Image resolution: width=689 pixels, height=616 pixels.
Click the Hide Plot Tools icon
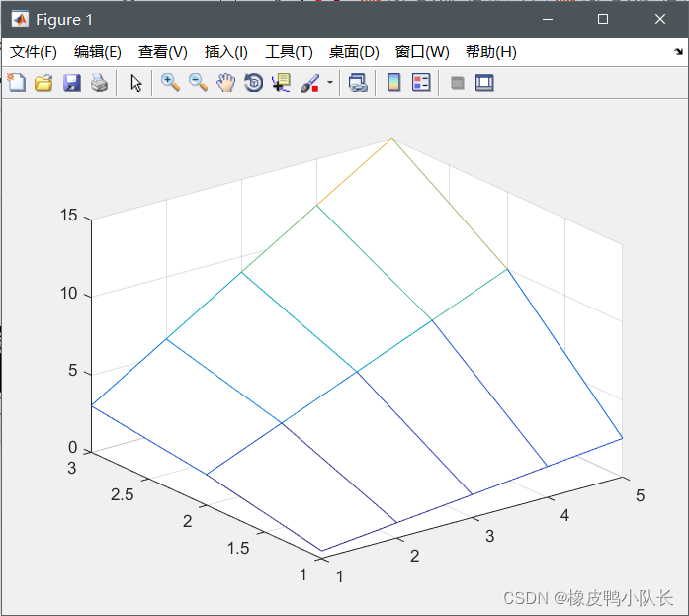tap(458, 83)
